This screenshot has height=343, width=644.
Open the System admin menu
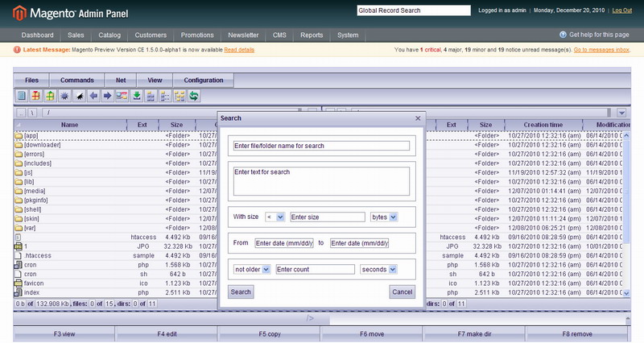[348, 35]
